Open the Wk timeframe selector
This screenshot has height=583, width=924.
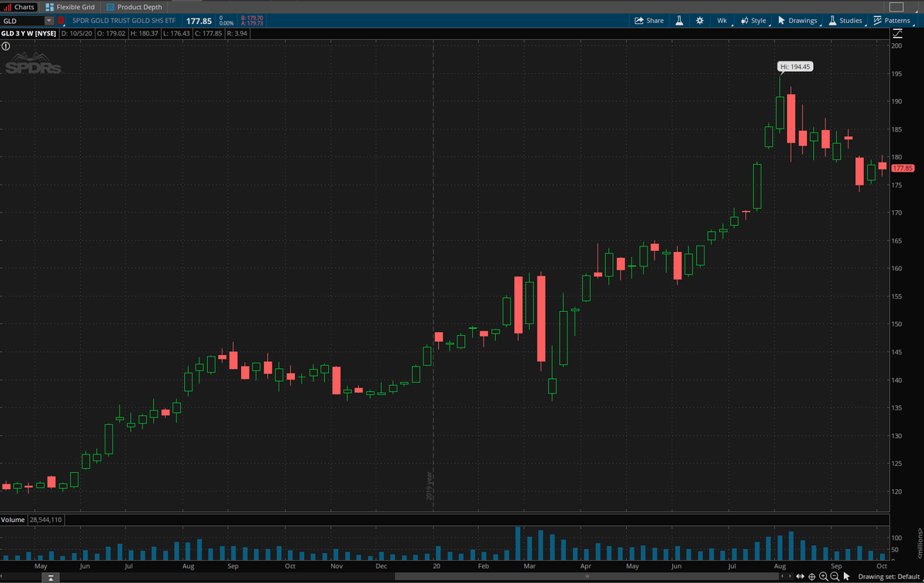click(722, 21)
